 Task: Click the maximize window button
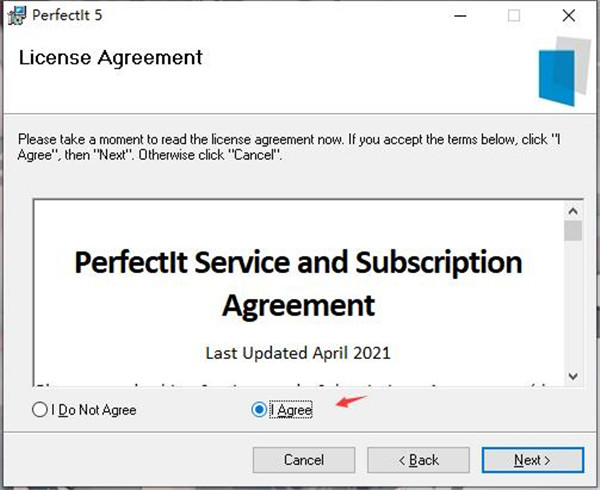(514, 15)
